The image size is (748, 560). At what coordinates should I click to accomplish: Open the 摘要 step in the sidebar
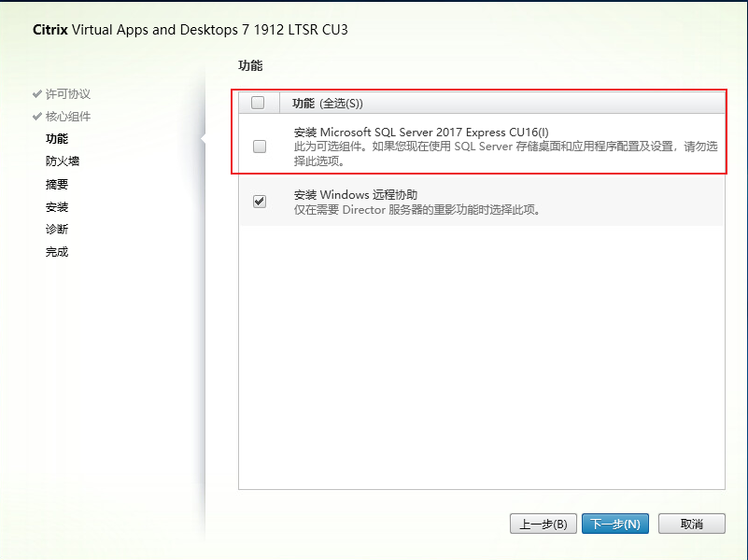click(57, 184)
